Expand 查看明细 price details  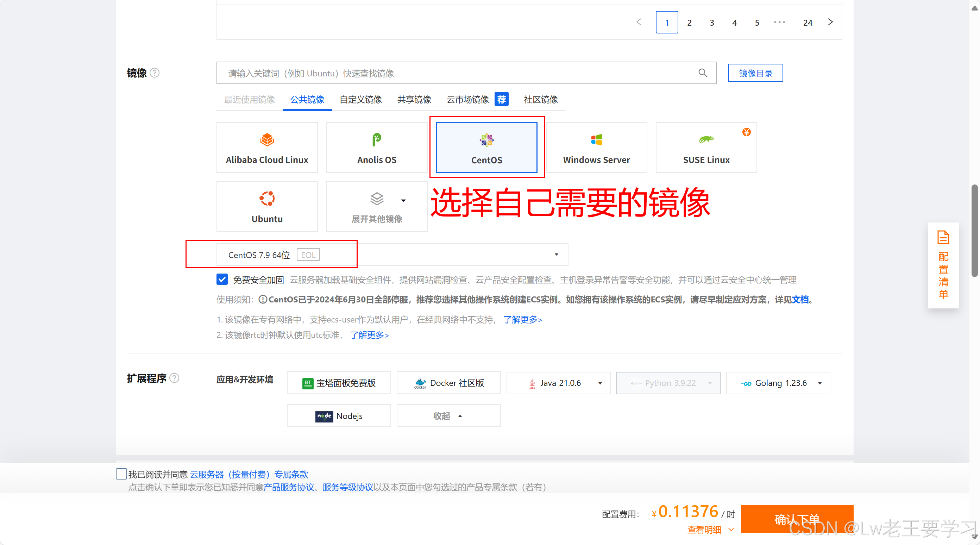[x=710, y=530]
